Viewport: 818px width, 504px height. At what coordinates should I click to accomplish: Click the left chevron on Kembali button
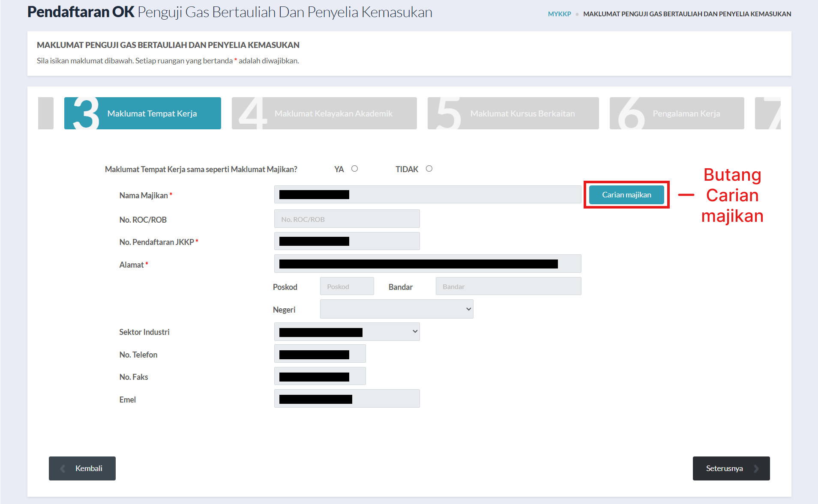pyautogui.click(x=63, y=468)
